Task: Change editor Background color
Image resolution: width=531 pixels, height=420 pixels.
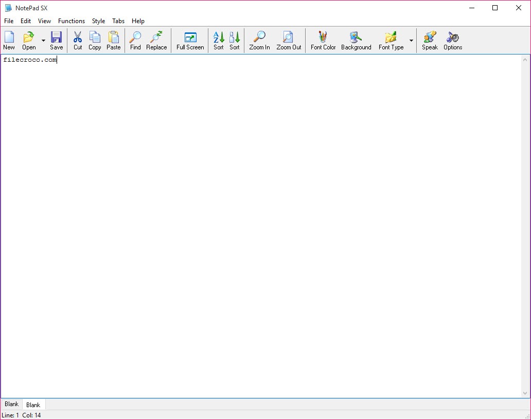Action: 356,40
